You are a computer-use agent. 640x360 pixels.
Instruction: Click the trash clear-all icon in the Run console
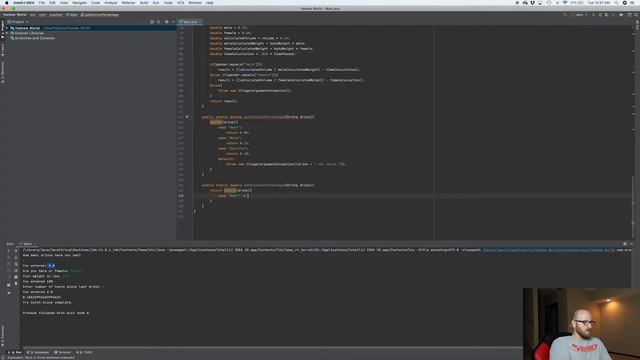(x=16, y=283)
